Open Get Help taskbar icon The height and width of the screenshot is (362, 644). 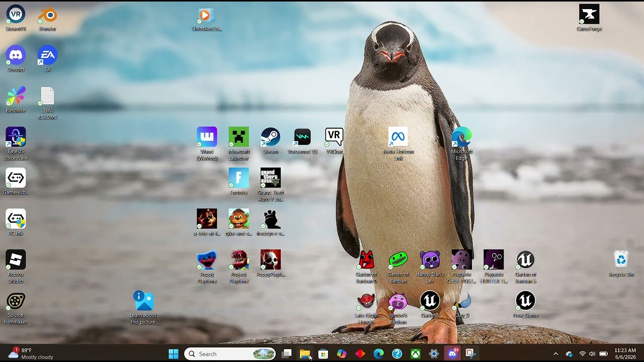pos(397,354)
